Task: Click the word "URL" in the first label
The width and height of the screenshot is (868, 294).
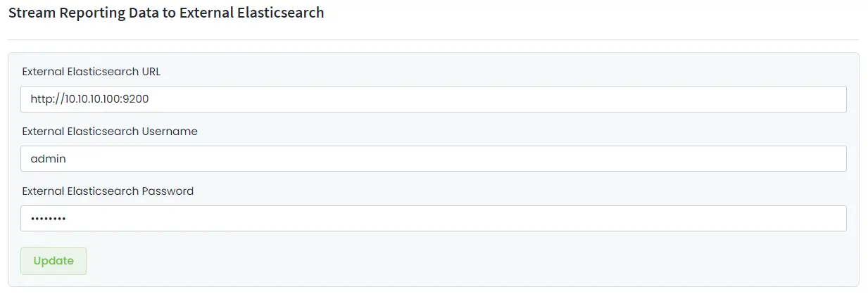Action: click(151, 72)
